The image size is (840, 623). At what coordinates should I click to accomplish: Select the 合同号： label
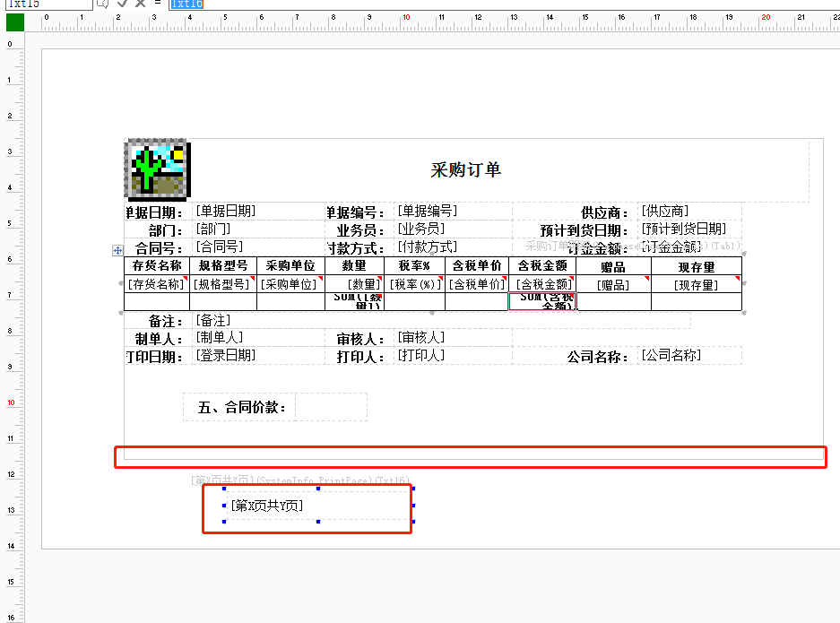pos(159,248)
